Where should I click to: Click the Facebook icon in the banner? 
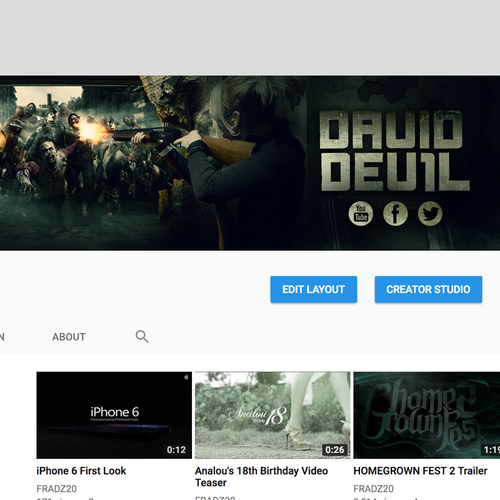pos(395,213)
